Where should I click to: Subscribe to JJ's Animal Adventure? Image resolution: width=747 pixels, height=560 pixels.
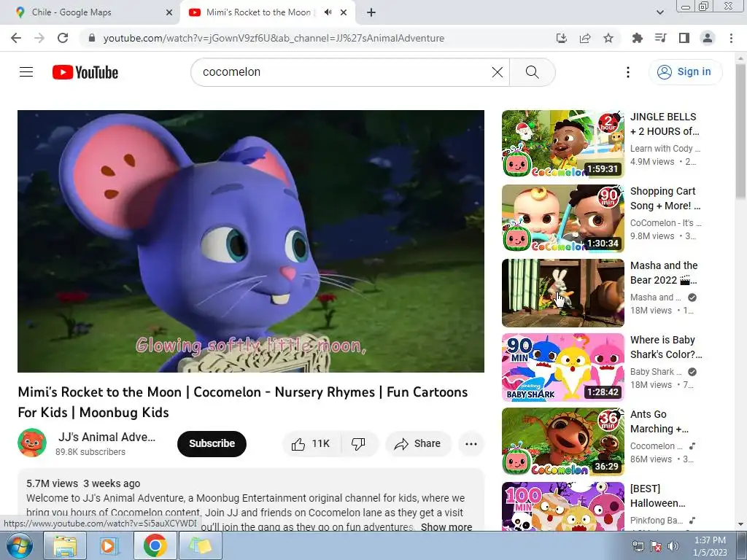coord(212,444)
